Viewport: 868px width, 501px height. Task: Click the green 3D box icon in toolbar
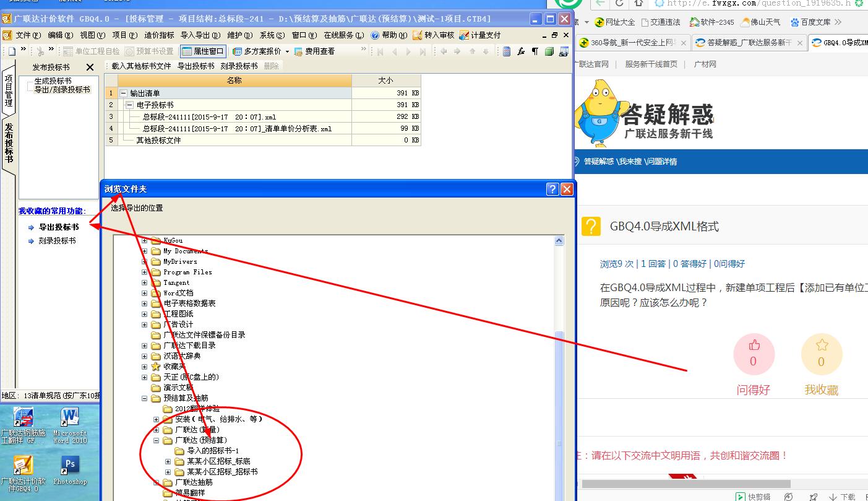549,51
